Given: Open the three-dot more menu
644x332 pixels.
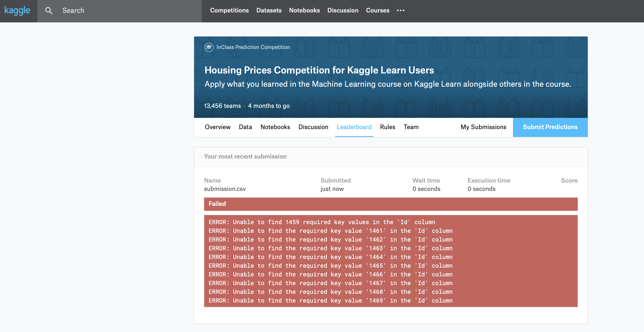Looking at the screenshot, I should (x=400, y=11).
